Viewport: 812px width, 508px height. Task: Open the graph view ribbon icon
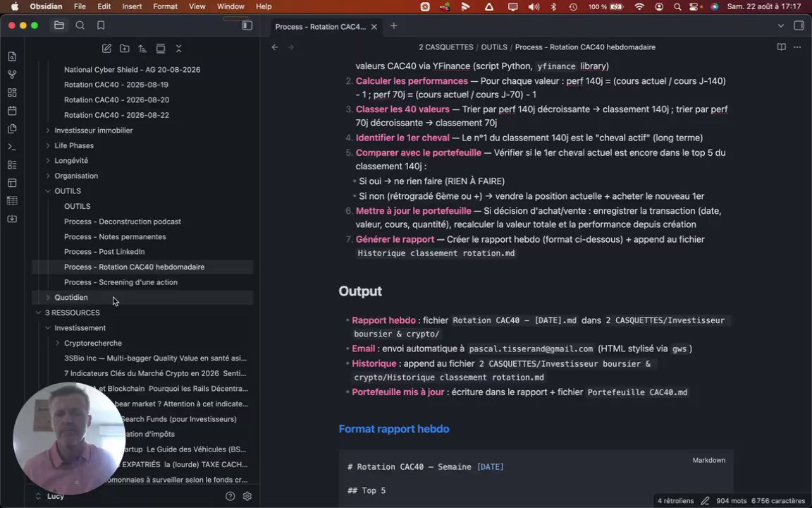pos(13,75)
